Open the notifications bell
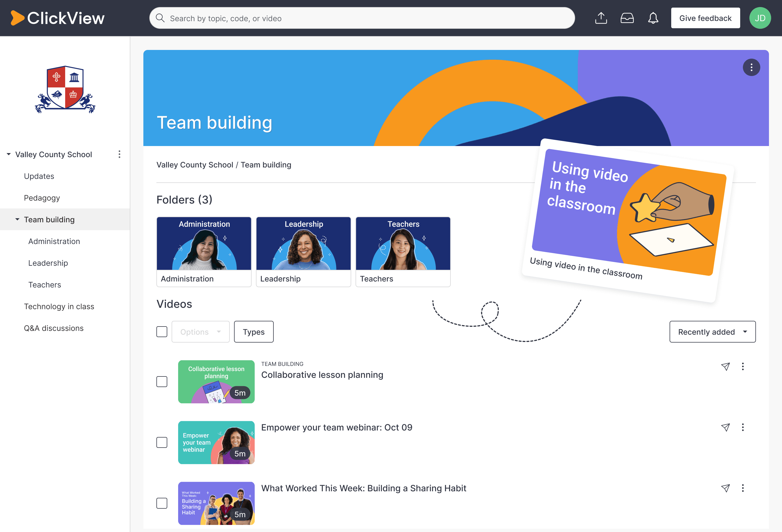 [653, 18]
